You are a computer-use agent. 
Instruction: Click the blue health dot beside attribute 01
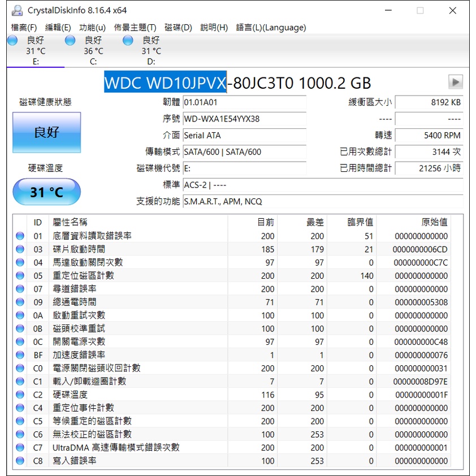[x=20, y=235]
